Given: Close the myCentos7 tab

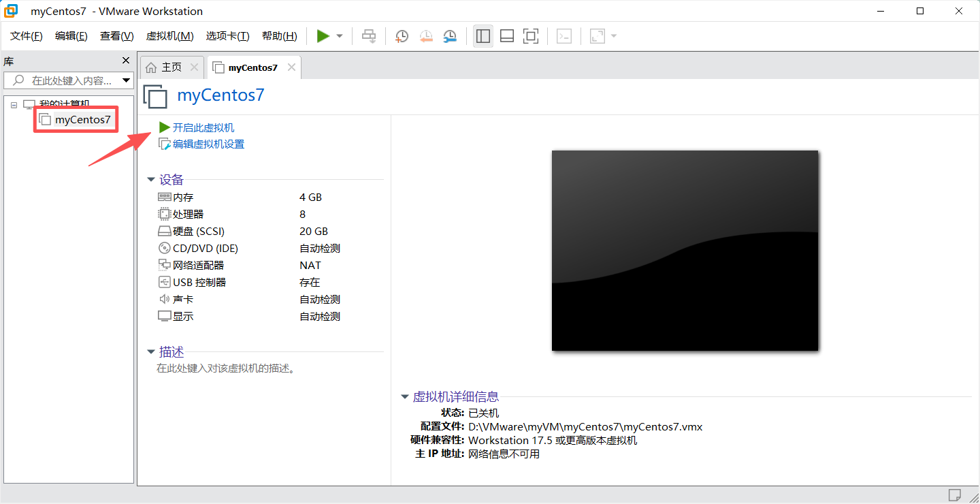Looking at the screenshot, I should point(291,67).
